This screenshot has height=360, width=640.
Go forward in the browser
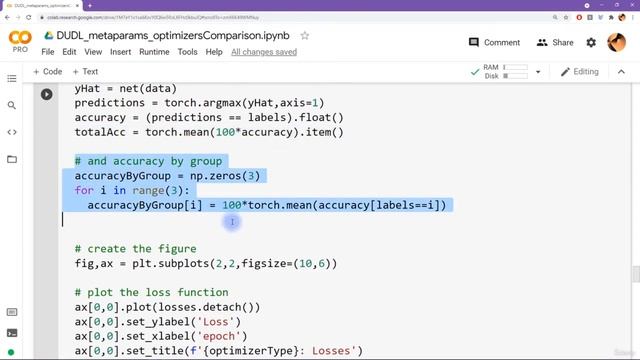point(18,18)
